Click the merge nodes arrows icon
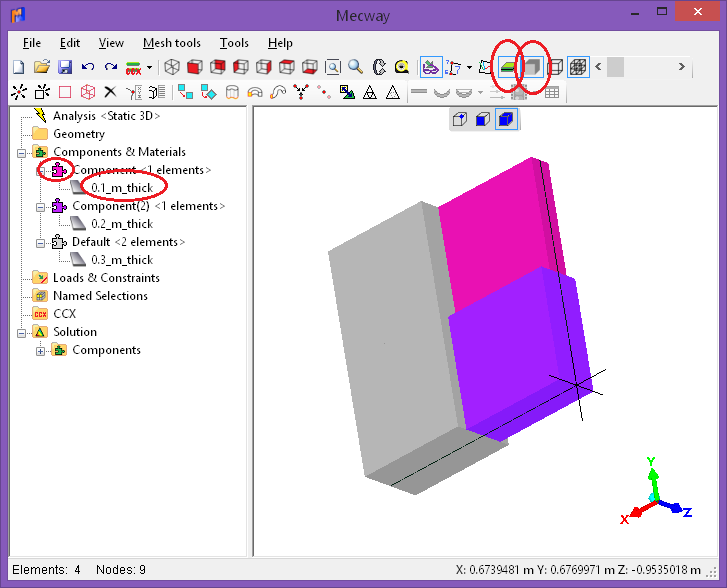The height and width of the screenshot is (588, 727). [301, 92]
